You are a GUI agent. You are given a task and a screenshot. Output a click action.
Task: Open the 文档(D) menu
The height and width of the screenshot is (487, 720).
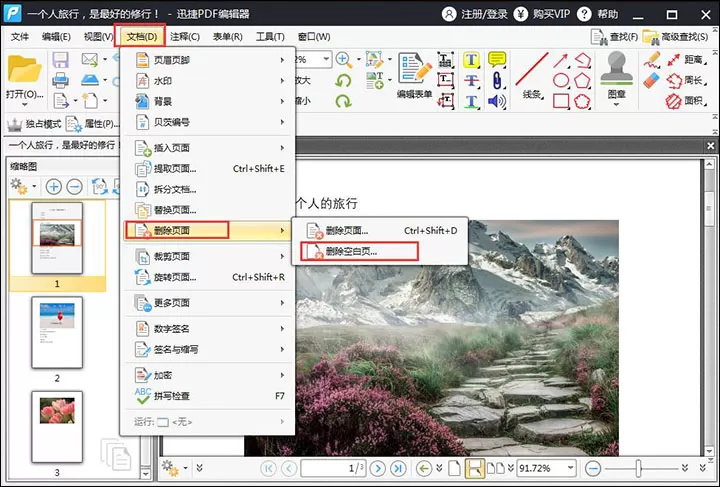141,36
